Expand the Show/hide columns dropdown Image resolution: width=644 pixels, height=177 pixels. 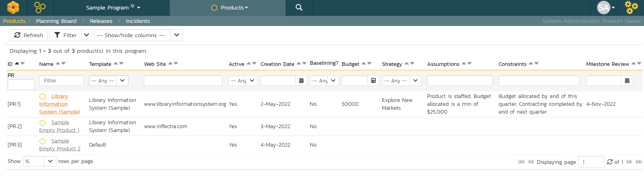tap(177, 35)
